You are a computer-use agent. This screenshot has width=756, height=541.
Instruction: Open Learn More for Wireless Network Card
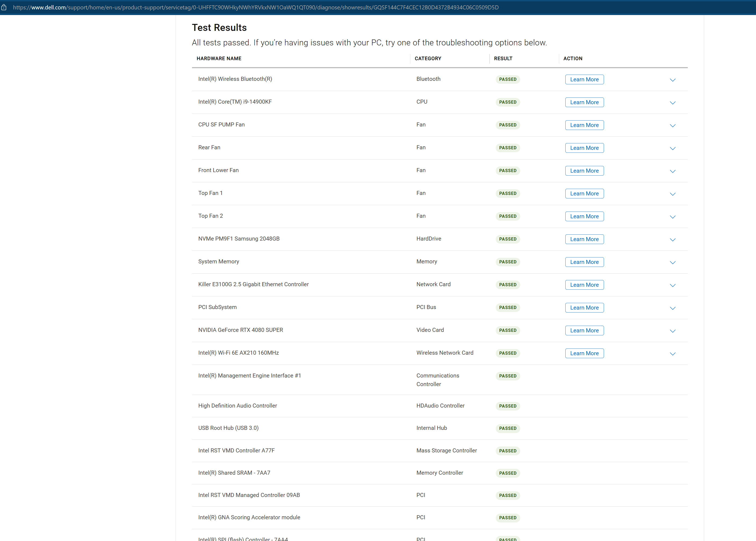pyautogui.click(x=584, y=353)
